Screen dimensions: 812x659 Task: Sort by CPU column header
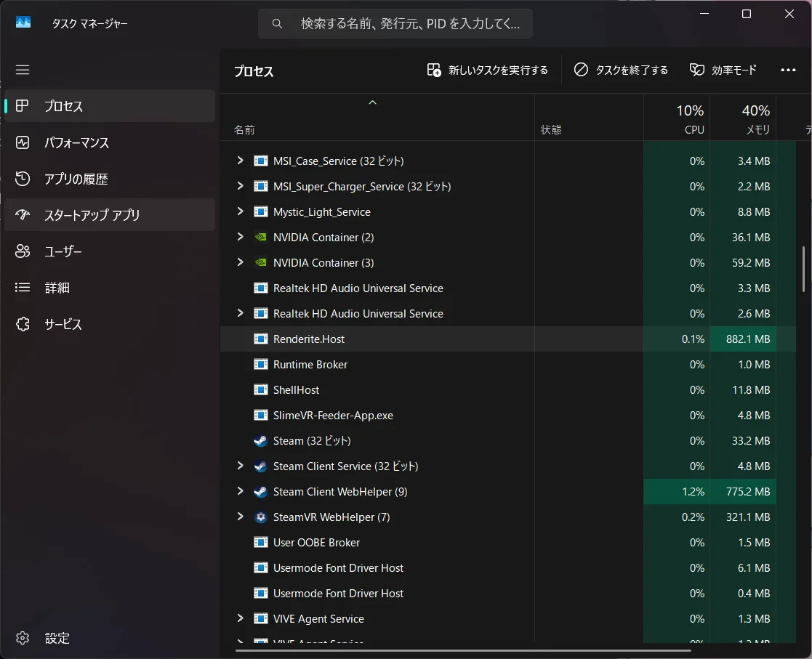tap(677, 118)
